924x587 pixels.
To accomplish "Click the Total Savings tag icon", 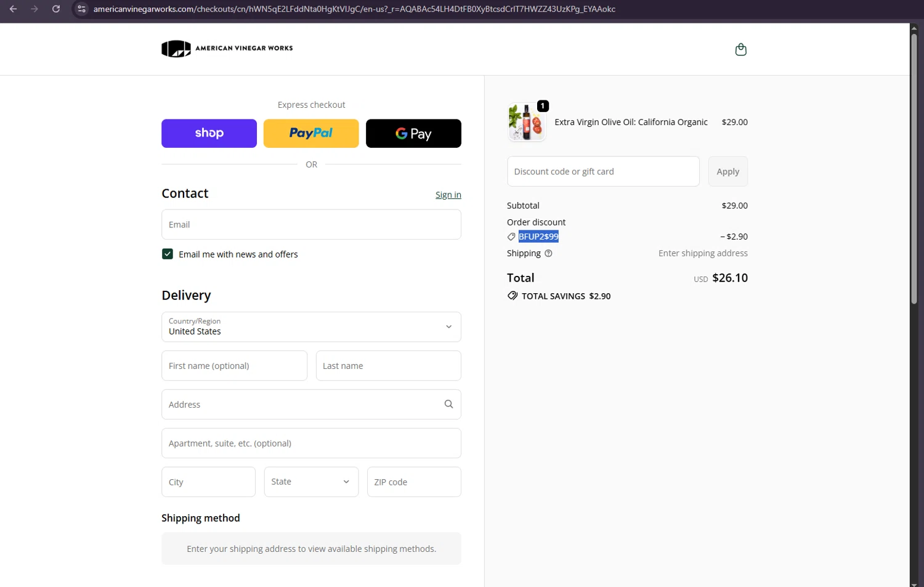I will click(x=512, y=296).
